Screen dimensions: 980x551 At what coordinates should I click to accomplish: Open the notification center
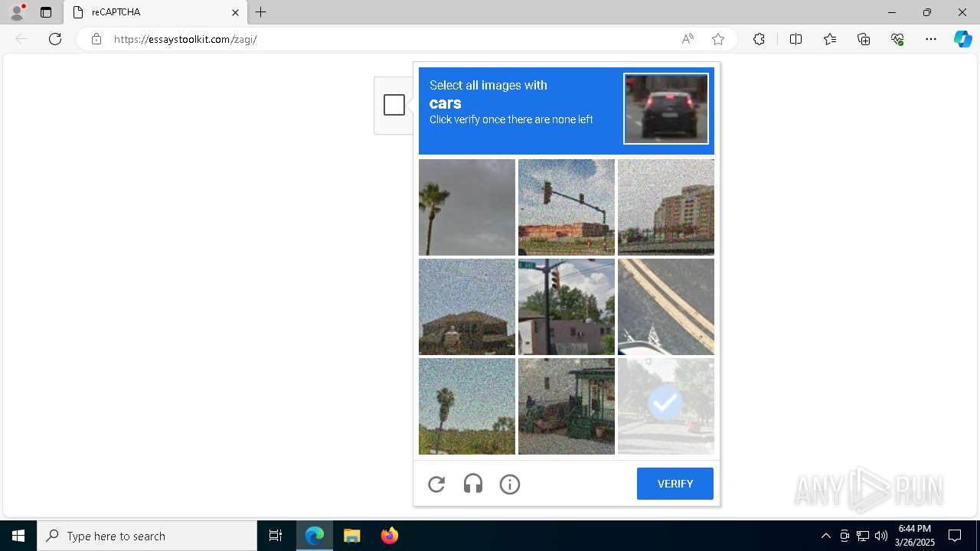955,536
